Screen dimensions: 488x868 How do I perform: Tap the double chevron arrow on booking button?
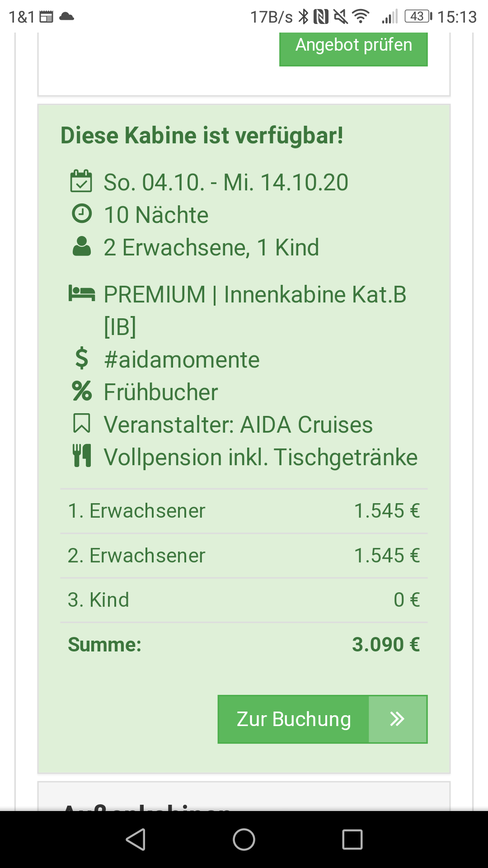(398, 719)
